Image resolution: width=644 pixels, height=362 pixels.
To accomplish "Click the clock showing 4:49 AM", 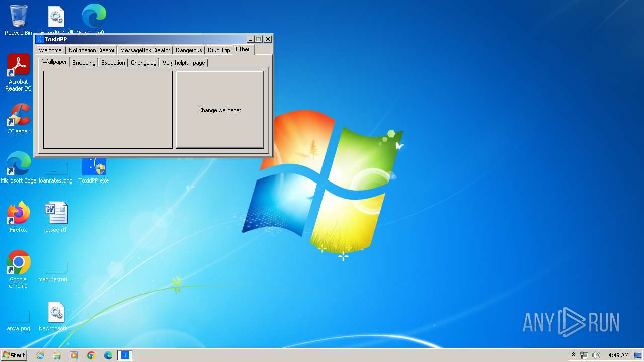I will click(x=618, y=355).
